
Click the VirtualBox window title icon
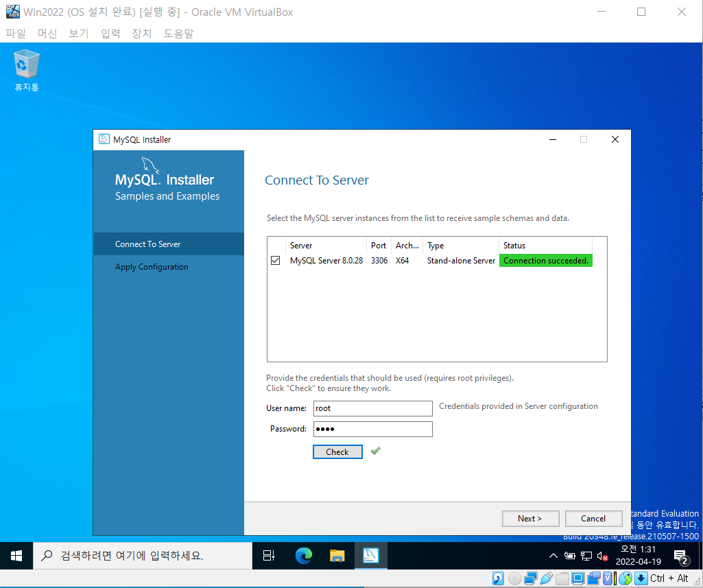pos(12,12)
